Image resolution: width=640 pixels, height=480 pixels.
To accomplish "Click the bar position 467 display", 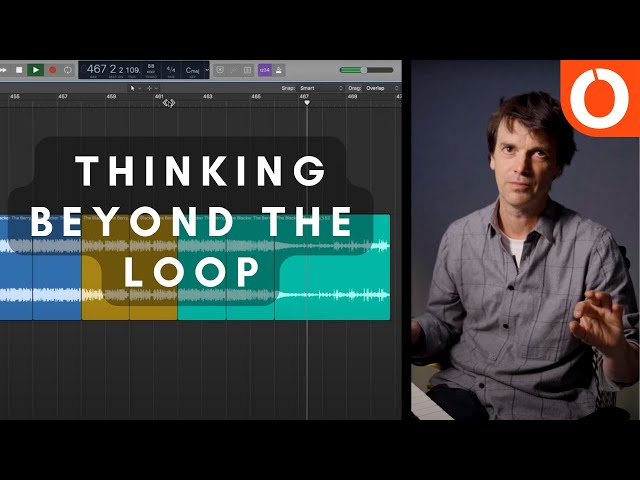I will tap(96, 69).
